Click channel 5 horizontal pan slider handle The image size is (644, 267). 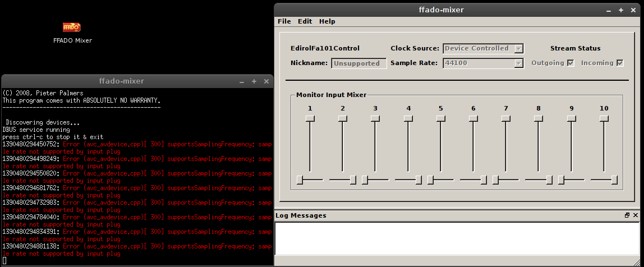tap(430, 180)
